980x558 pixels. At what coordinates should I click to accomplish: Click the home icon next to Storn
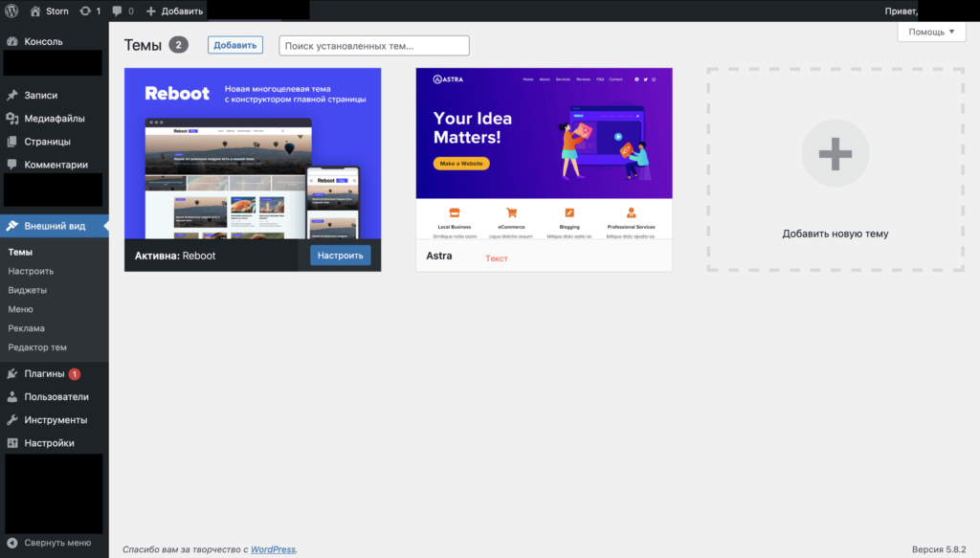tap(35, 11)
